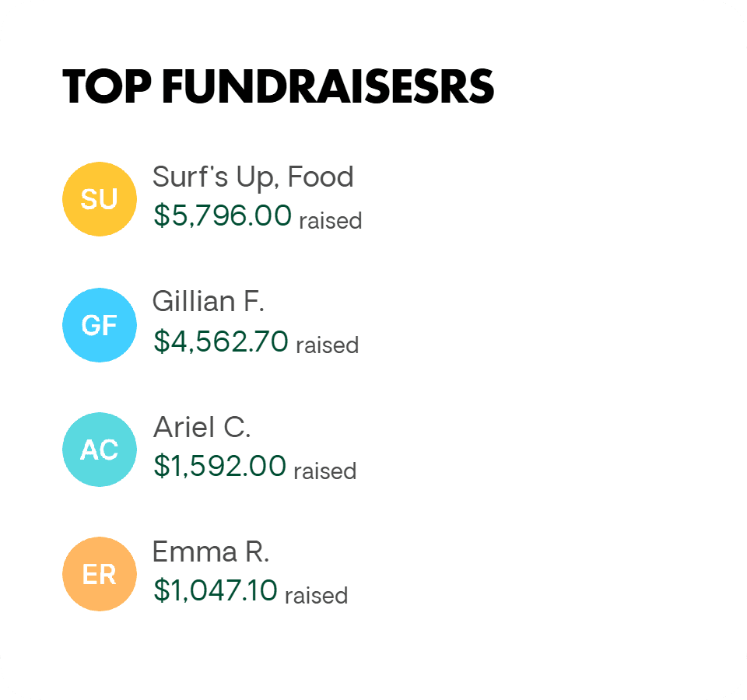Click the teal AC avatar icon
The width and height of the screenshot is (747, 700).
[x=100, y=450]
